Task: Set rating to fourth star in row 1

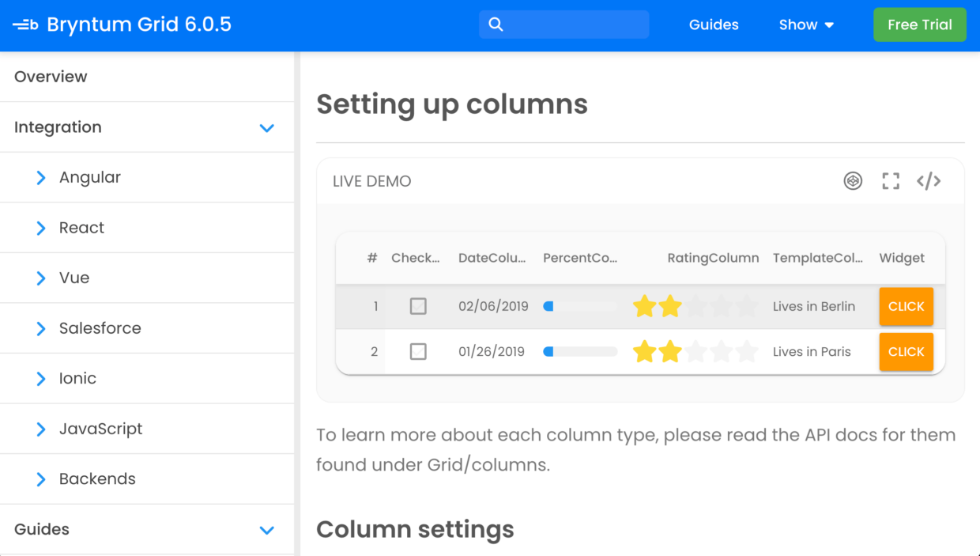Action: [x=721, y=306]
